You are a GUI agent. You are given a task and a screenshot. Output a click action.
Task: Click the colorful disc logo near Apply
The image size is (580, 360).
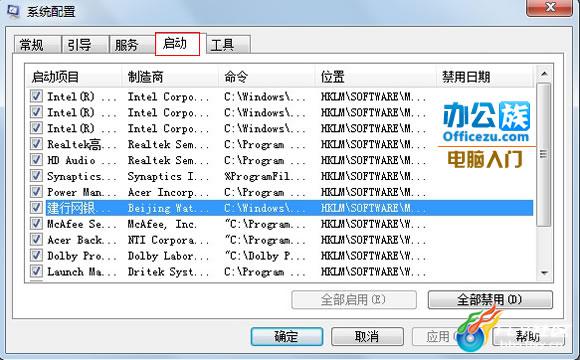476,329
